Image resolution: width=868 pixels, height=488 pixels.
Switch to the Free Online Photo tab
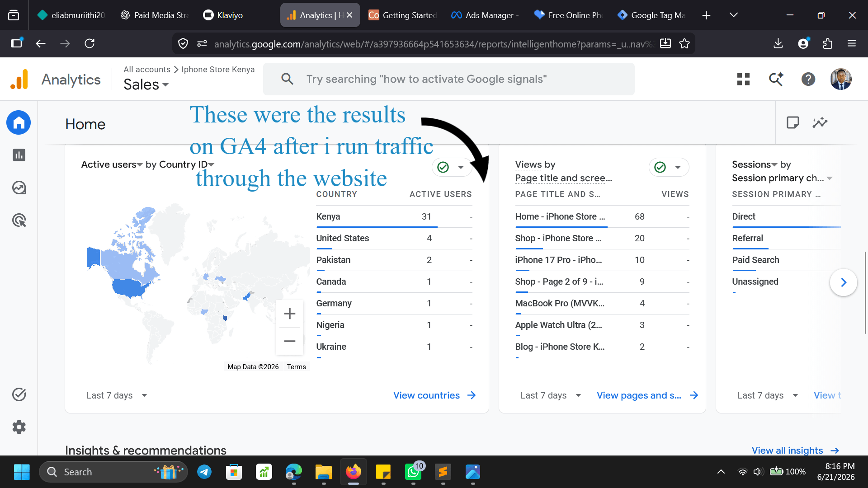click(x=568, y=15)
